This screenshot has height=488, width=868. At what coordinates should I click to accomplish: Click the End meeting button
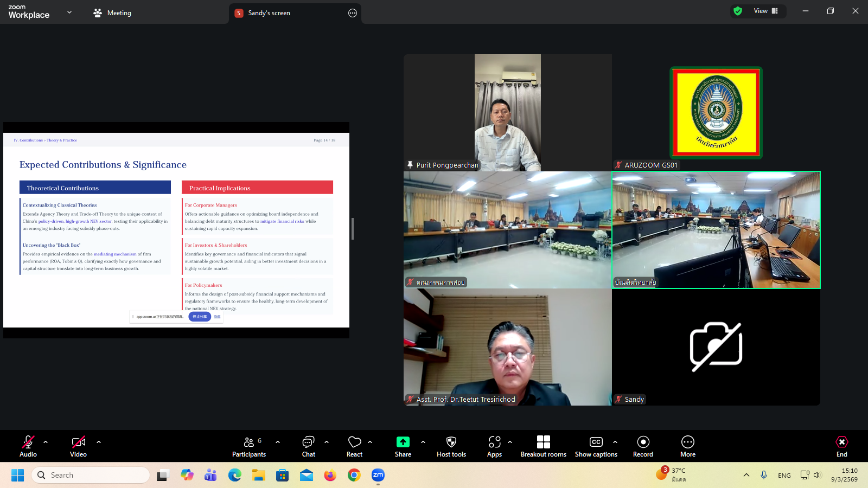pyautogui.click(x=841, y=446)
